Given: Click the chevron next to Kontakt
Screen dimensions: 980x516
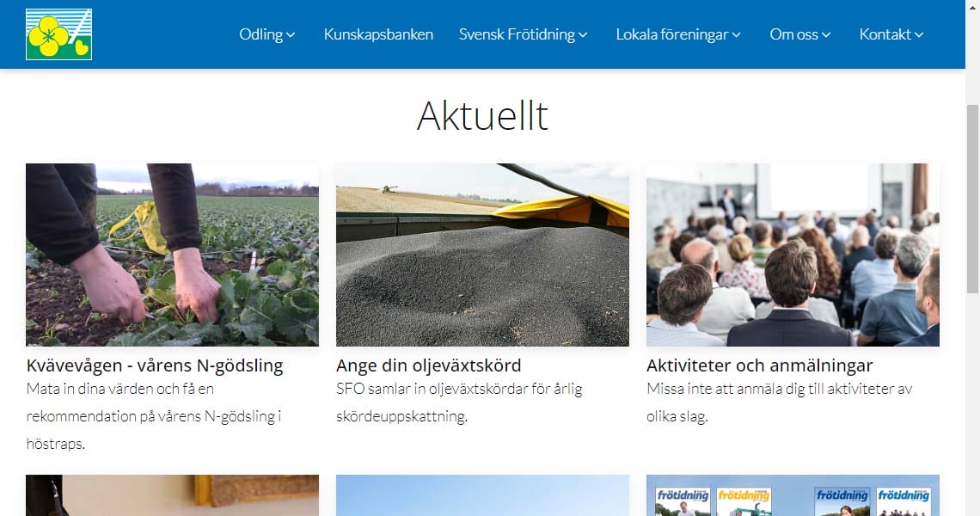Looking at the screenshot, I should point(919,35).
